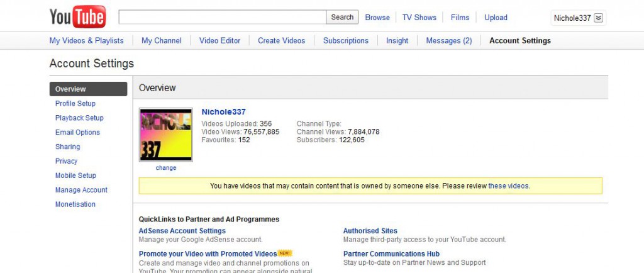Open the Partner Communications Hub link
Screen dimensions: 644x273
(391, 253)
